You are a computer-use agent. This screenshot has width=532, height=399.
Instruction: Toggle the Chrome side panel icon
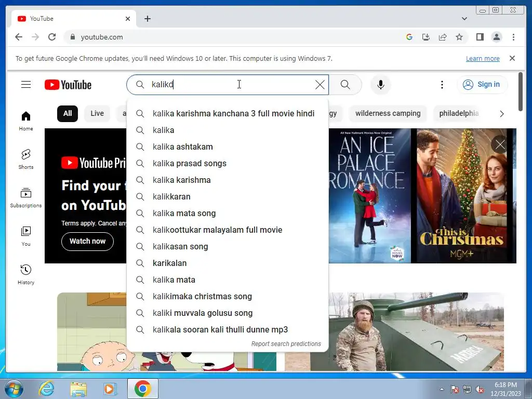(x=480, y=37)
